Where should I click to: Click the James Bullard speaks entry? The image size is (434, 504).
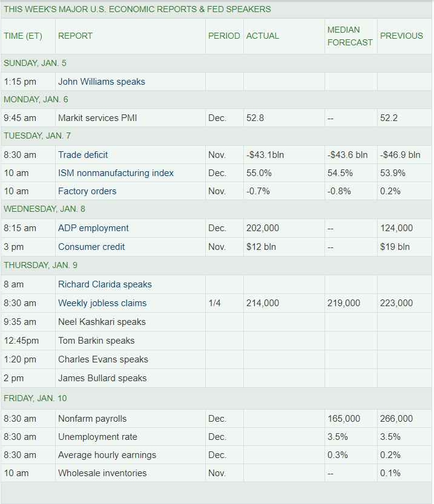pos(102,378)
